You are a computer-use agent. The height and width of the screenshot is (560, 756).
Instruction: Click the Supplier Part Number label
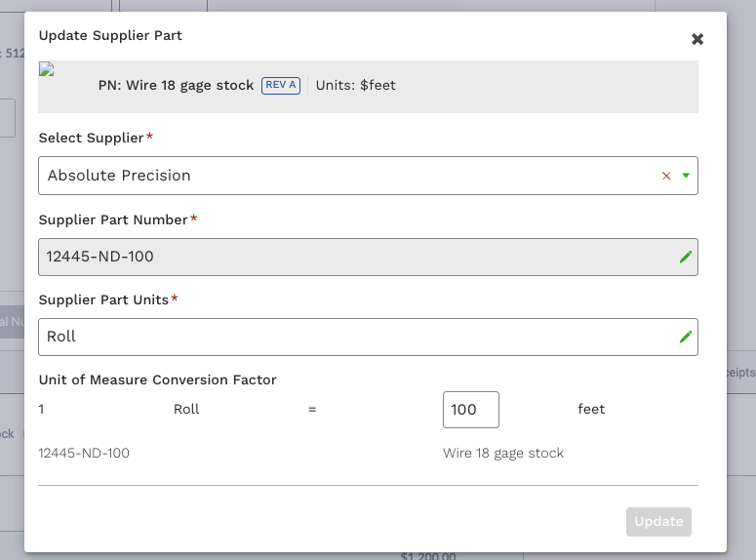tap(113, 220)
